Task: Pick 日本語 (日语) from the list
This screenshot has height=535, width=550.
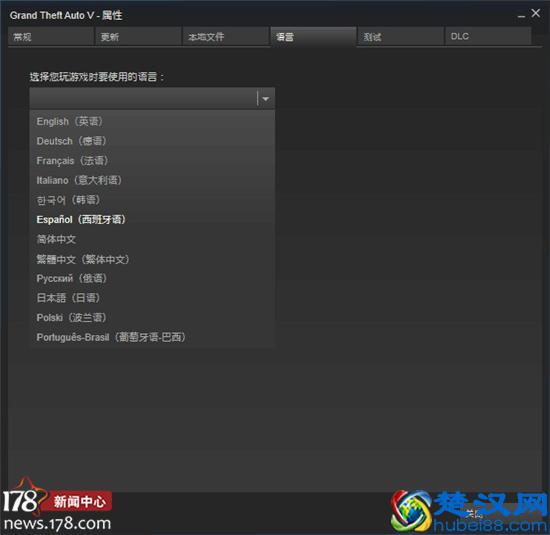Action: click(x=152, y=298)
